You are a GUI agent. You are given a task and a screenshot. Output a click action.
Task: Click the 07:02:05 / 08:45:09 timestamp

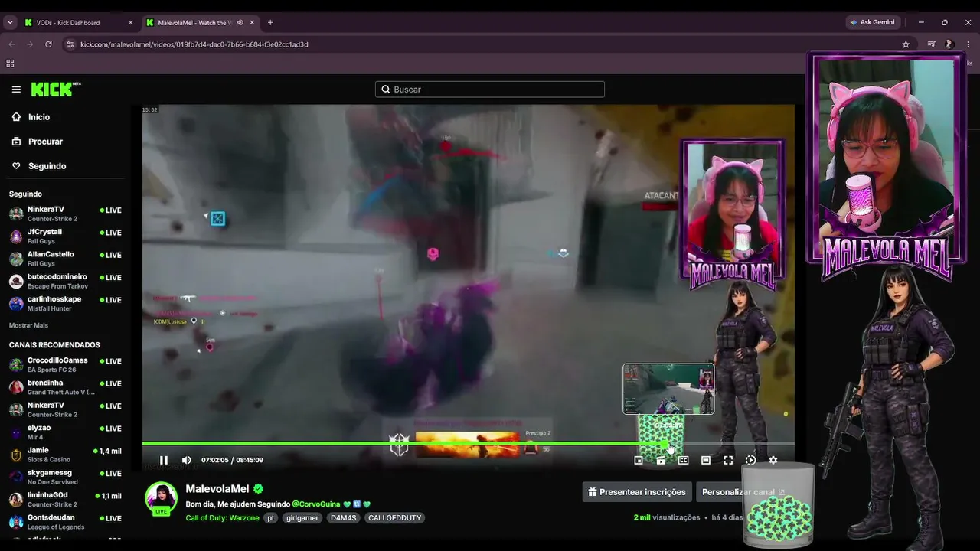click(x=232, y=460)
